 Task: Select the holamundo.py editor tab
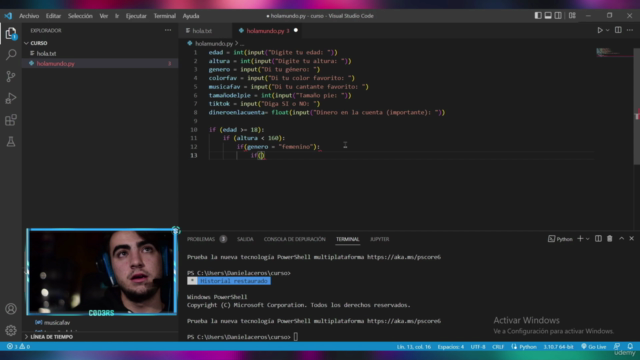(x=267, y=31)
